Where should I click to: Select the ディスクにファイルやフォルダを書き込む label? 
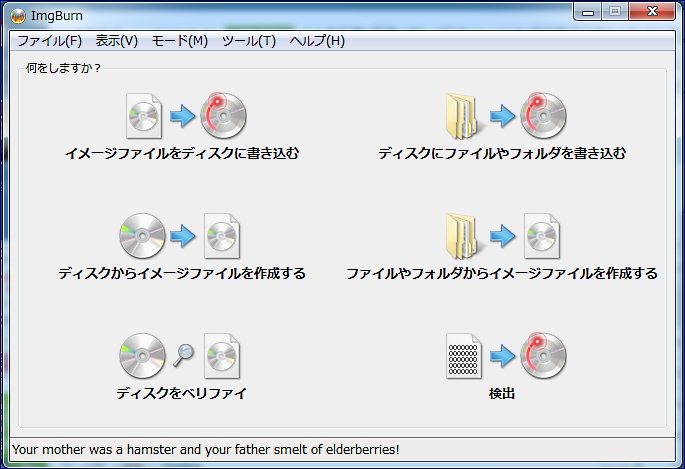502,154
